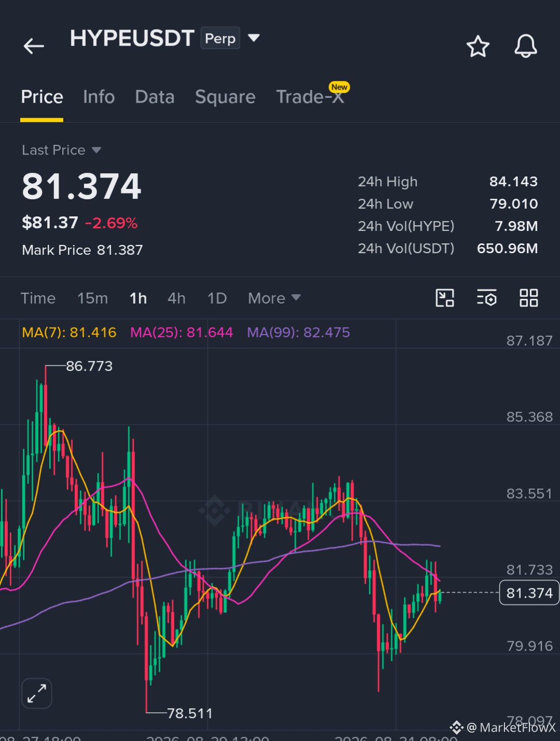This screenshot has width=560, height=741.
Task: Open chart indicator settings icon
Action: pos(487,298)
